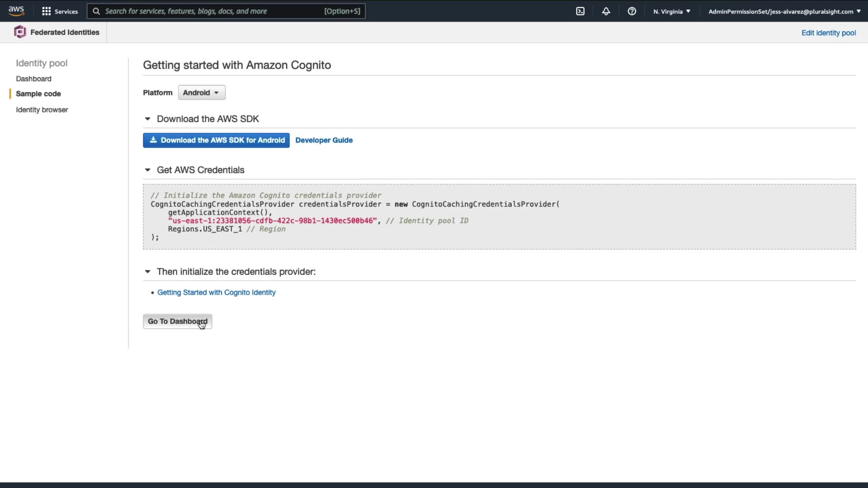868x488 pixels.
Task: Open the Android platform dropdown
Action: 202,93
